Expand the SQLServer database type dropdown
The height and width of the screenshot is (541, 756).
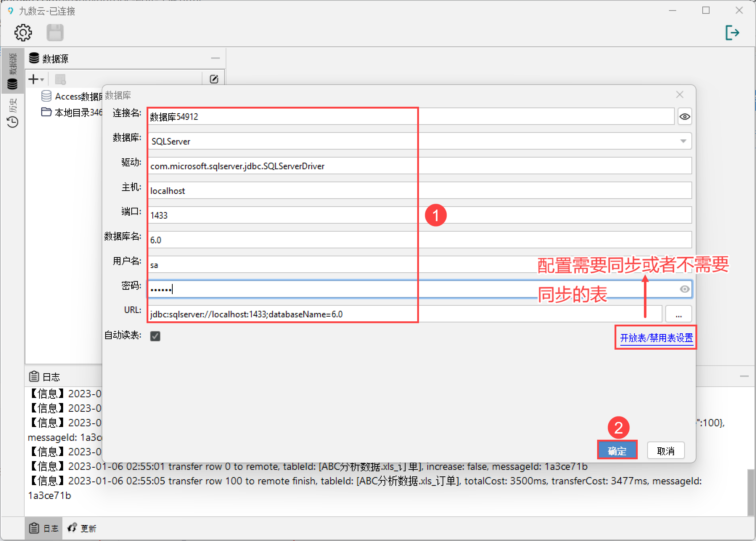[683, 141]
